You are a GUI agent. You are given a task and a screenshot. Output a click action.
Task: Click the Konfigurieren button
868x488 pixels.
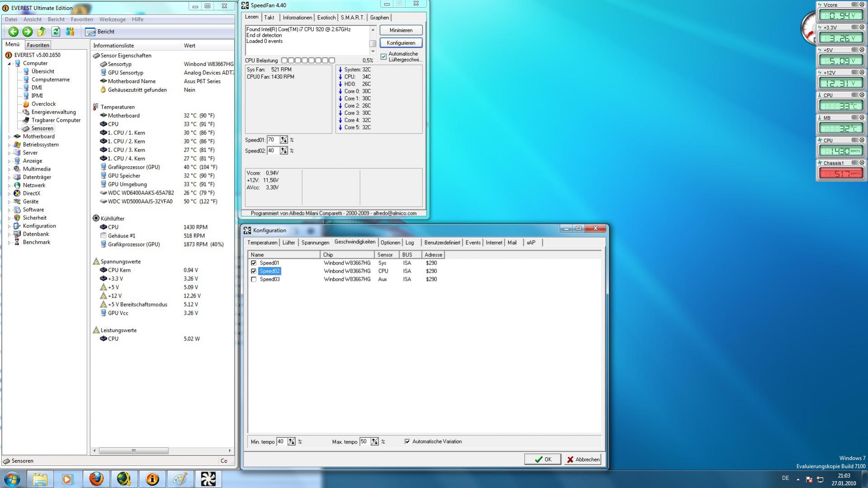pyautogui.click(x=401, y=43)
